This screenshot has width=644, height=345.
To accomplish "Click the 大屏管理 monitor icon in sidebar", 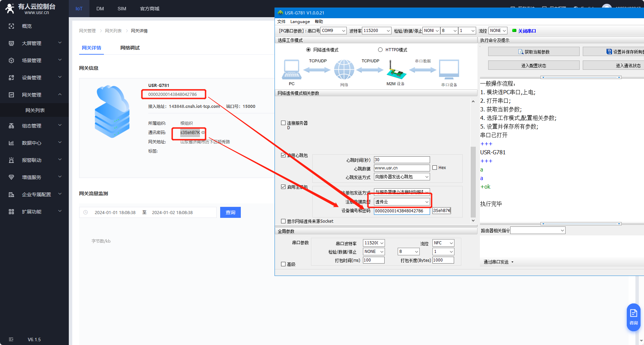I will 11,43.
